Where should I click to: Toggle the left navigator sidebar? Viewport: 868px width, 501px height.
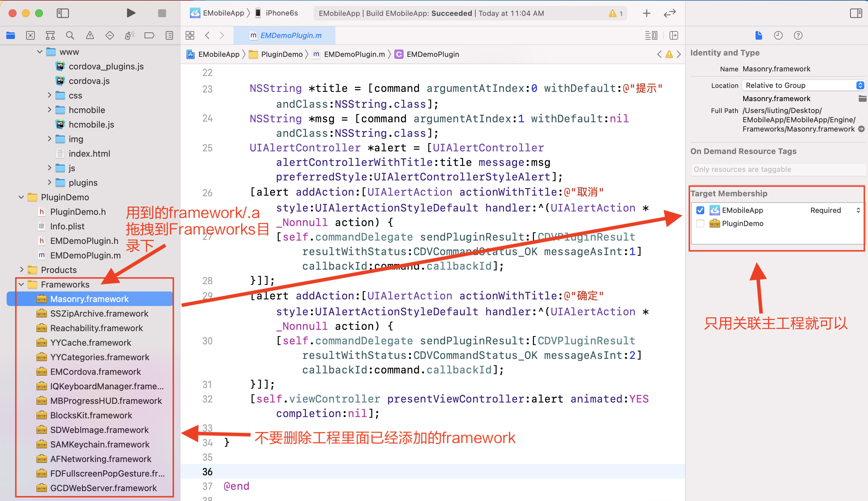click(63, 13)
